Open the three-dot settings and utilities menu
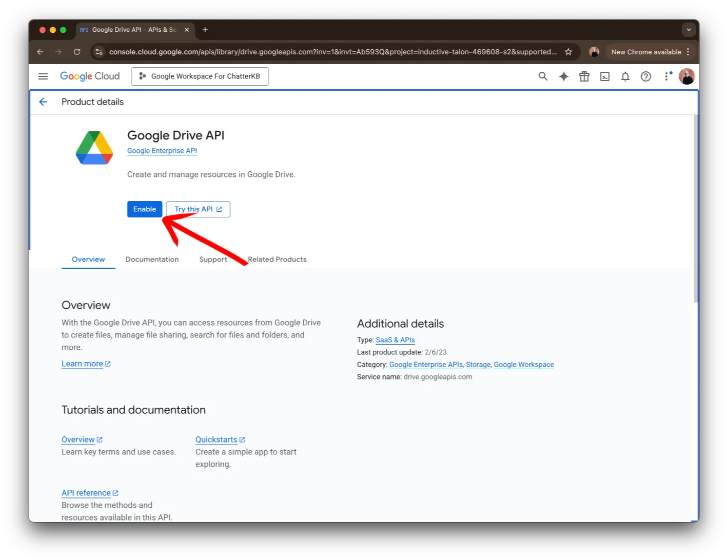The height and width of the screenshot is (560, 728). 667,76
